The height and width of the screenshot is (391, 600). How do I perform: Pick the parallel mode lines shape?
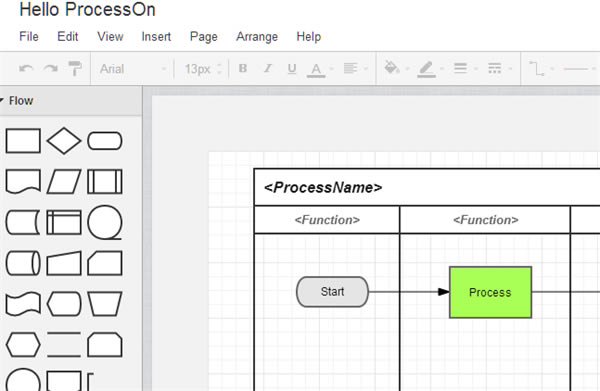(64, 345)
